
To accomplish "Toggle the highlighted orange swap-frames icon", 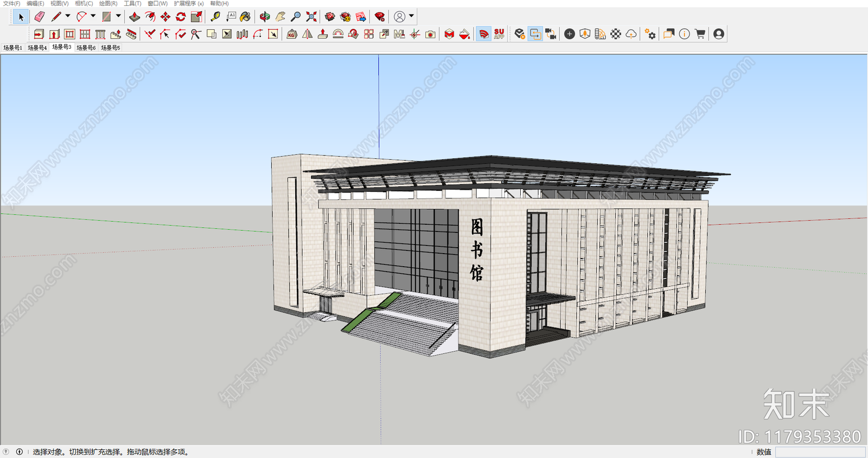I will point(535,34).
